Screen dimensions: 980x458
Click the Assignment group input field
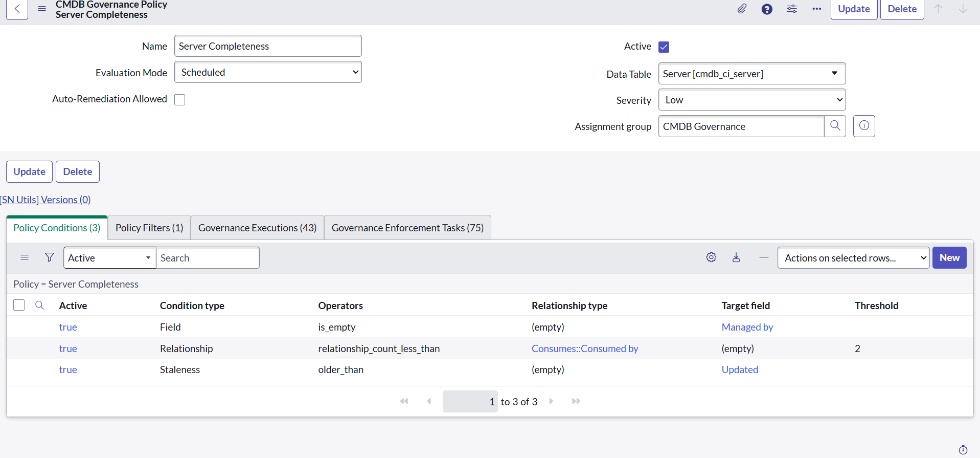(741, 126)
